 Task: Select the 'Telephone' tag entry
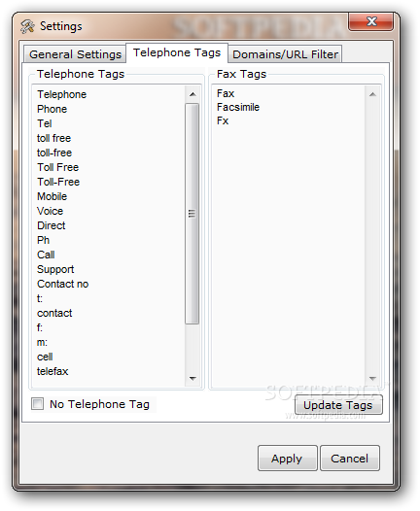61,94
